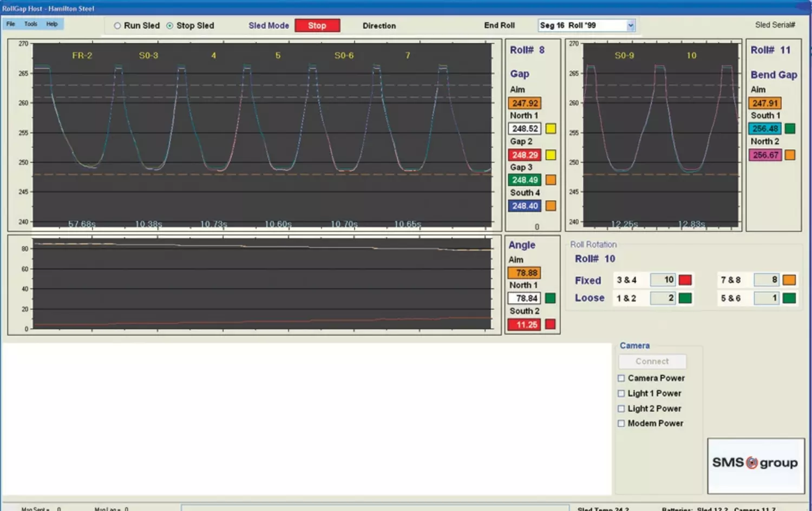This screenshot has width=812, height=511.
Task: Click the green indicator next to South 1 bend gap
Action: click(x=790, y=129)
